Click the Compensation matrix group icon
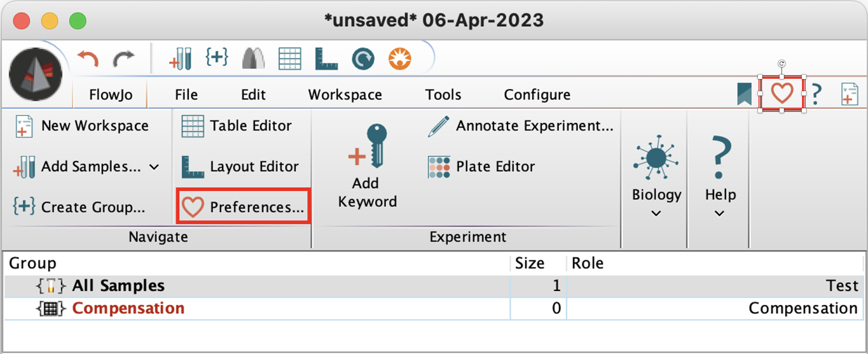 52,309
